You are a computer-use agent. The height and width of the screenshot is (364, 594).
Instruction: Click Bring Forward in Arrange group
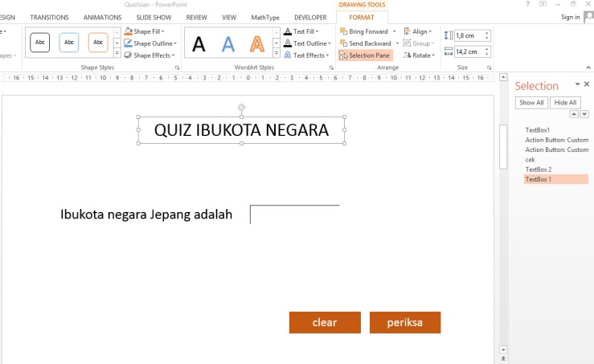click(x=367, y=31)
